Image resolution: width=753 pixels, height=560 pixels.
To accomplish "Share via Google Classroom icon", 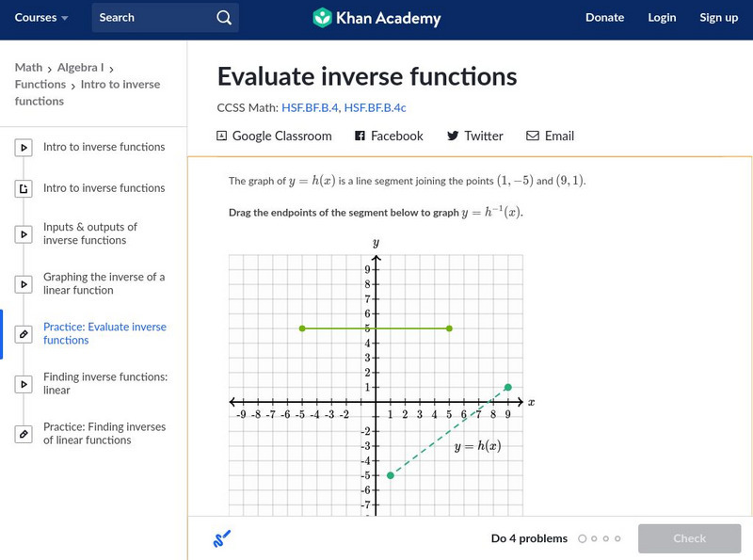I will (222, 136).
